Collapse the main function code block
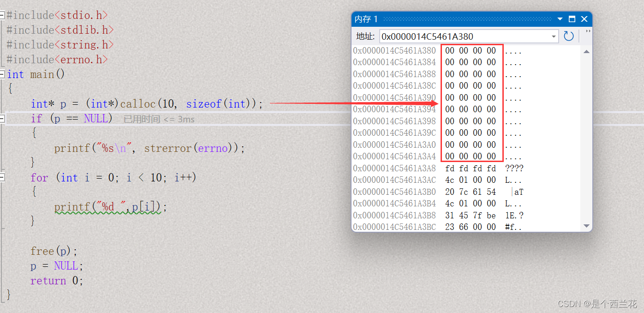This screenshot has height=313, width=644. (x=3, y=74)
